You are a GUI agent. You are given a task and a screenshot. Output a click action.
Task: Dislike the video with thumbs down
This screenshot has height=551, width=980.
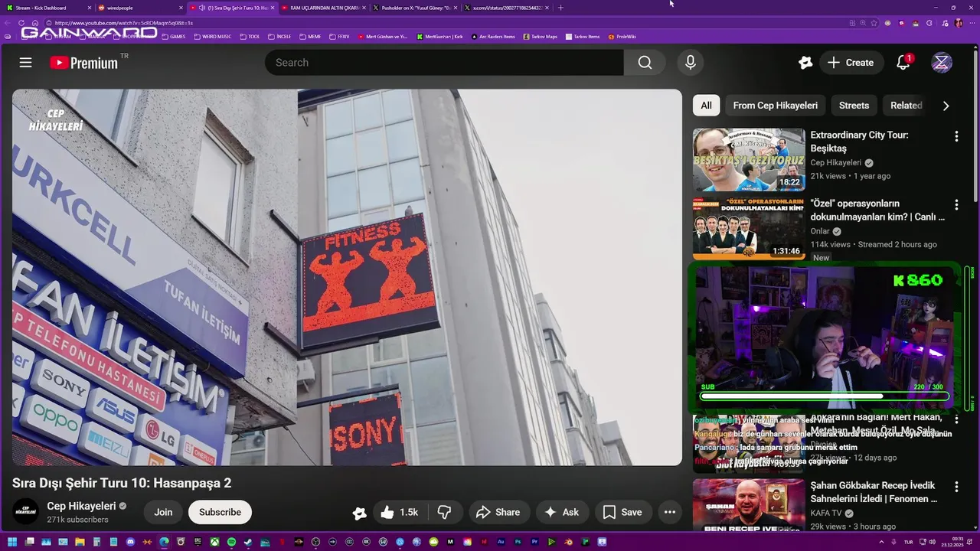click(444, 512)
